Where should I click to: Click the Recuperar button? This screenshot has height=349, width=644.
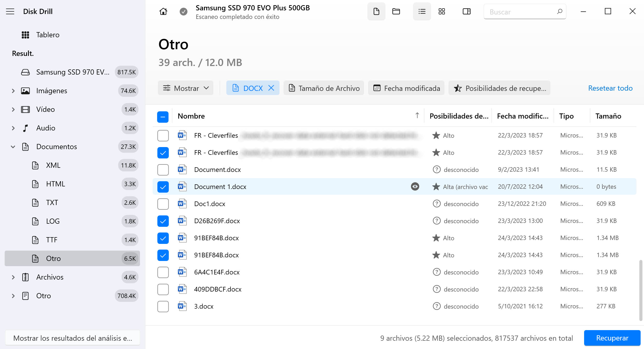pos(612,338)
